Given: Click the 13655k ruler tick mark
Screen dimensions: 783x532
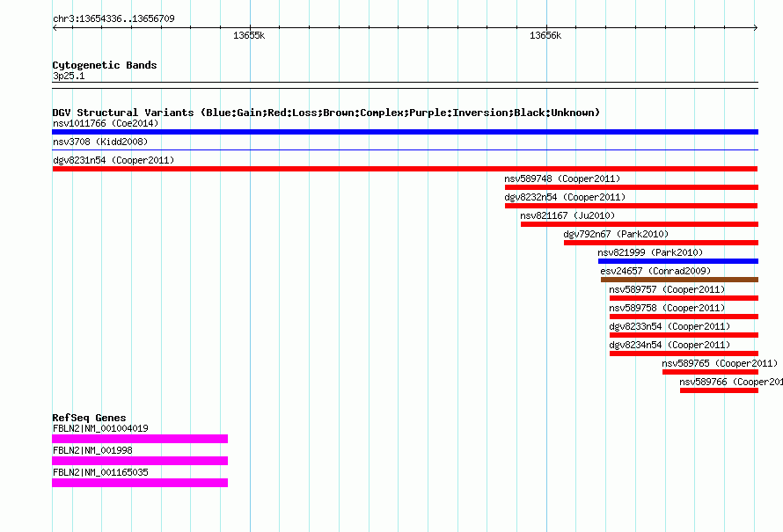Looking at the screenshot, I should tap(250, 28).
